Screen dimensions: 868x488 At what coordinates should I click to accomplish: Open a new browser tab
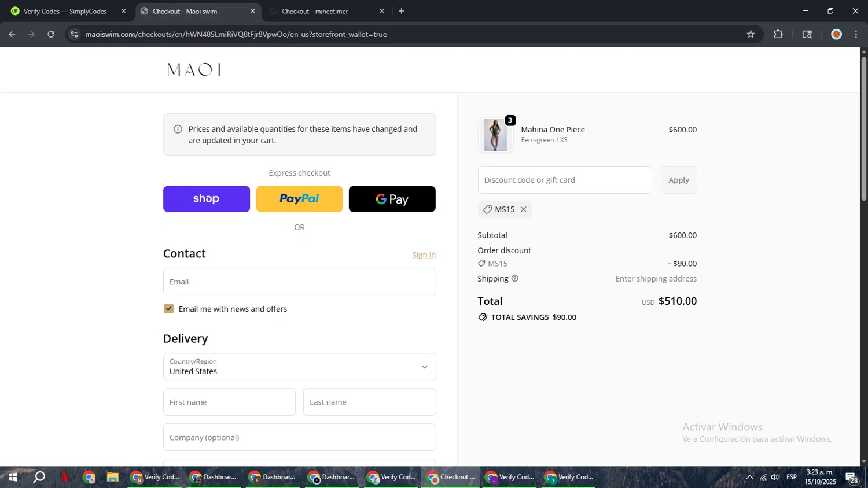tap(401, 11)
